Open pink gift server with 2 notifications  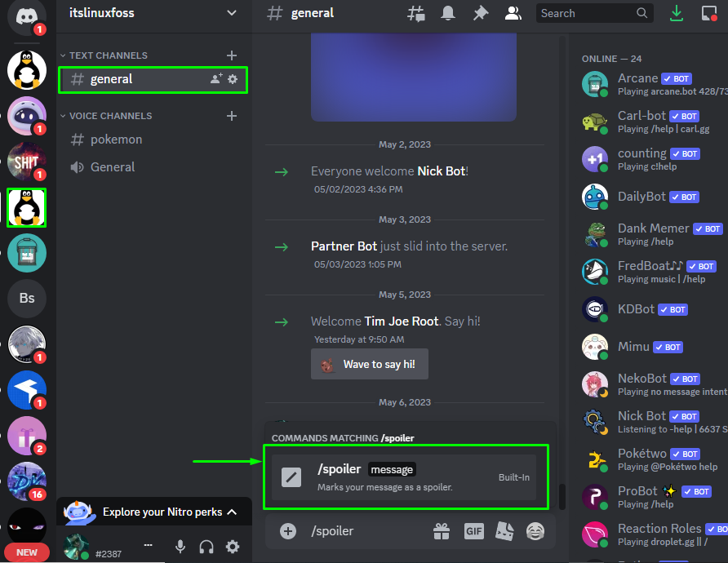(x=27, y=436)
